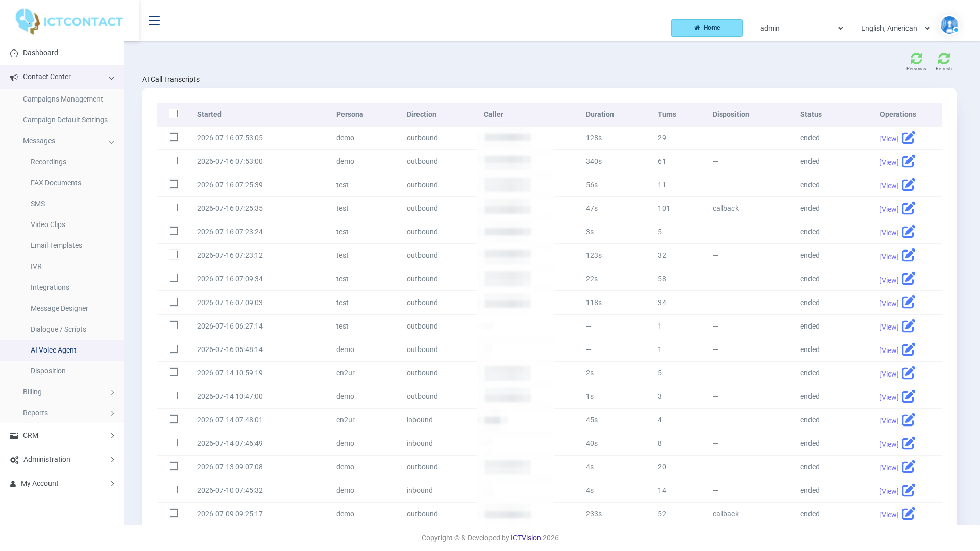980x551 pixels.
Task: Expand the Reports submenu
Action: coord(62,413)
